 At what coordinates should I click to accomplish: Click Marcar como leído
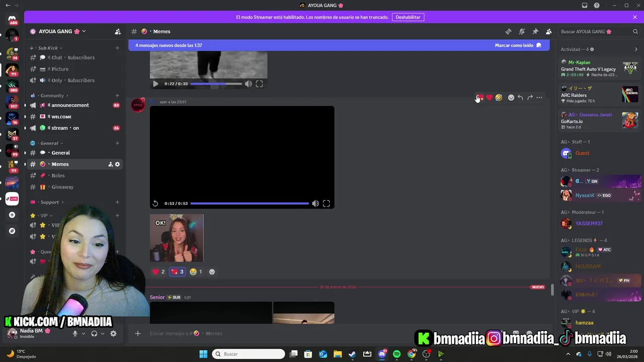(x=518, y=45)
